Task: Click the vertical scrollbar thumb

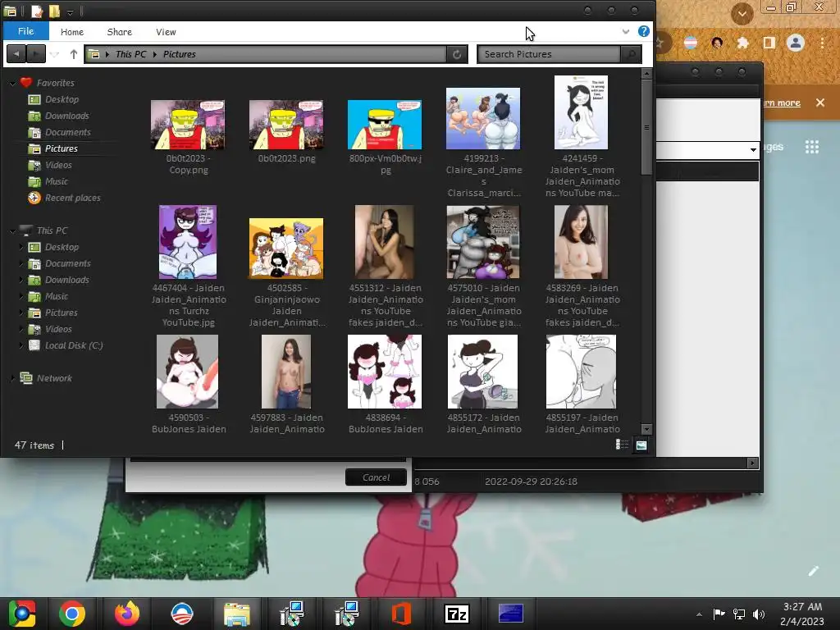Action: (646, 127)
